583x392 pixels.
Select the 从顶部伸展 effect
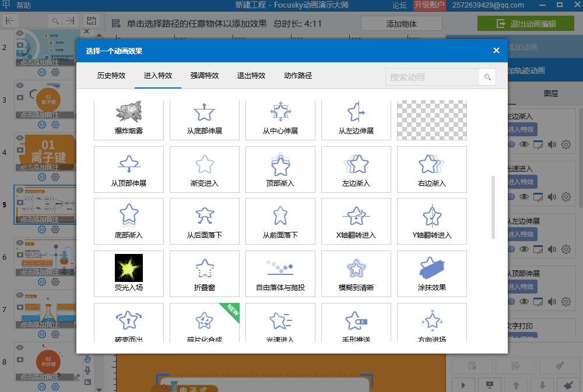click(129, 169)
